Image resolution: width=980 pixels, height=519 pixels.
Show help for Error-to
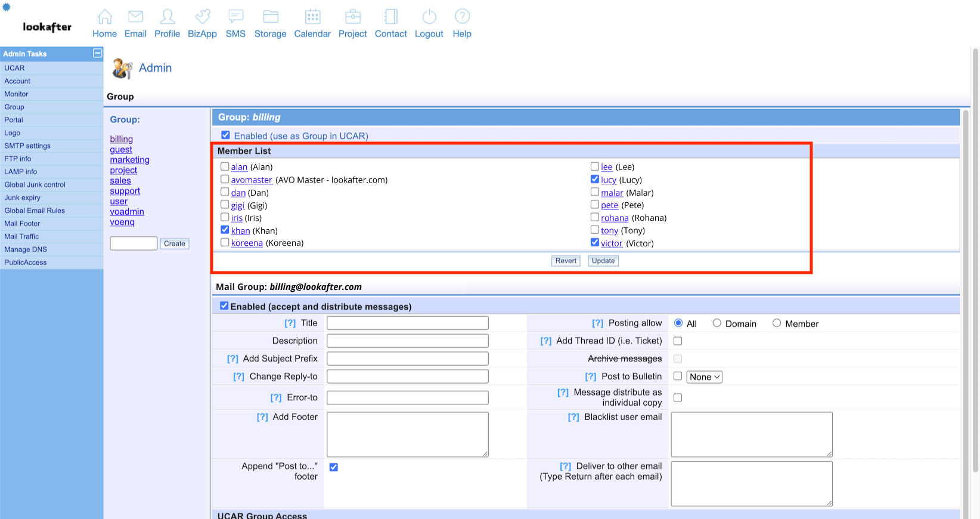(x=275, y=398)
